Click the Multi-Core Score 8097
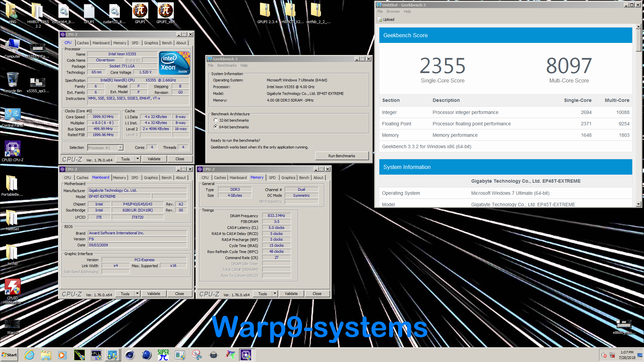644x362 pixels. (x=569, y=66)
